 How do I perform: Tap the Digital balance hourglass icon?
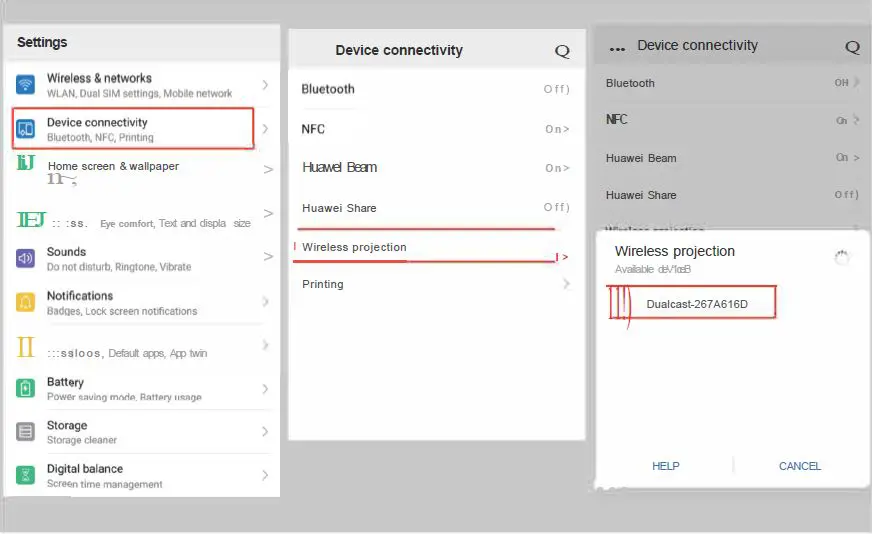tap(26, 475)
